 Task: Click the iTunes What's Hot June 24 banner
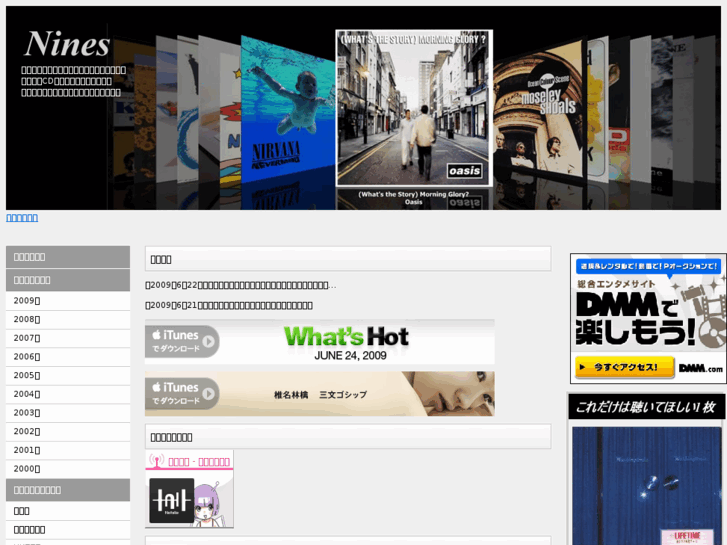coord(319,342)
